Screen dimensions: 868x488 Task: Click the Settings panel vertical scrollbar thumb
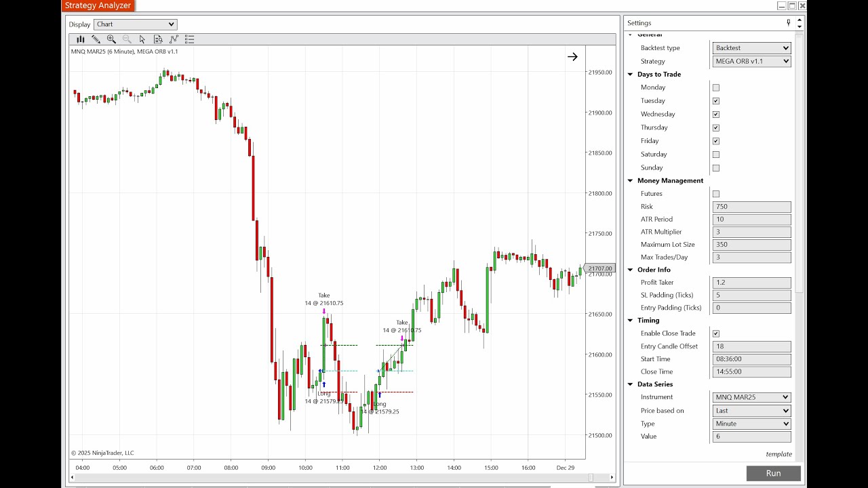(x=800, y=163)
